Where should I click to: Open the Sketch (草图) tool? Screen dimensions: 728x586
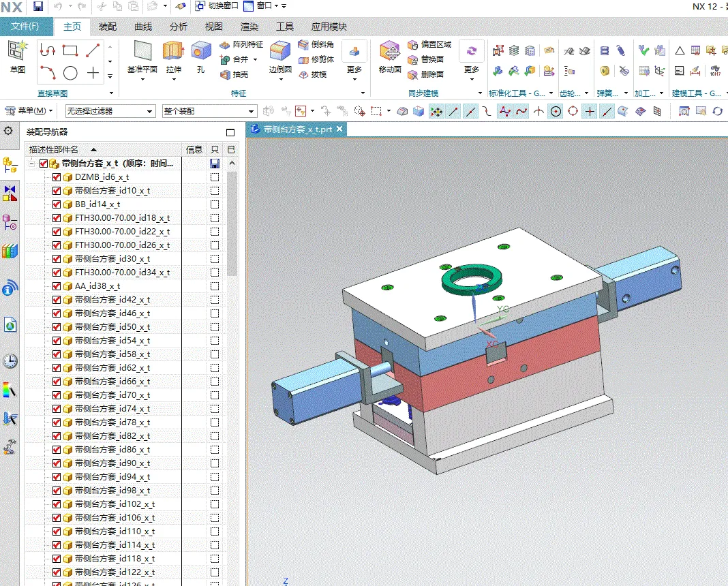(x=18, y=57)
